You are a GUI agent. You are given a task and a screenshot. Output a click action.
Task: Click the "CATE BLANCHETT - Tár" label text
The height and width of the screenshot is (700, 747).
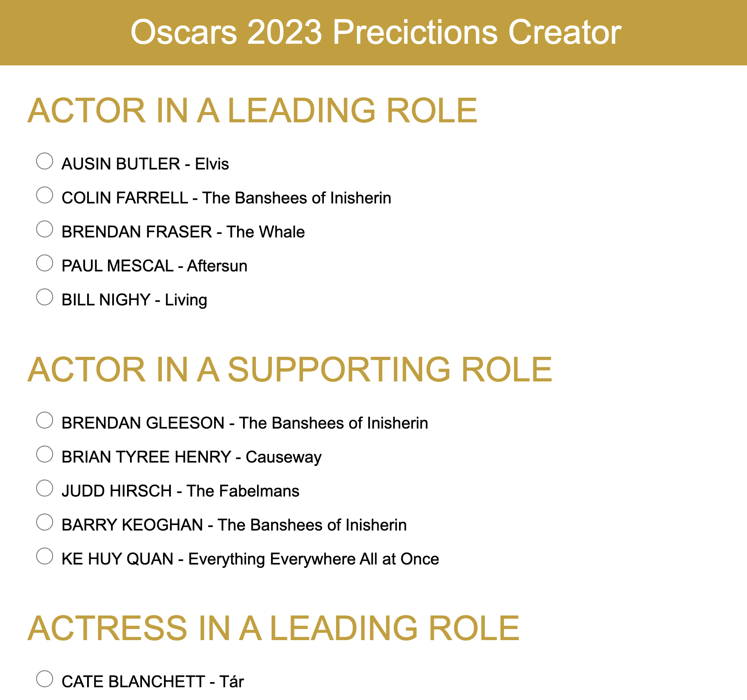click(x=153, y=682)
